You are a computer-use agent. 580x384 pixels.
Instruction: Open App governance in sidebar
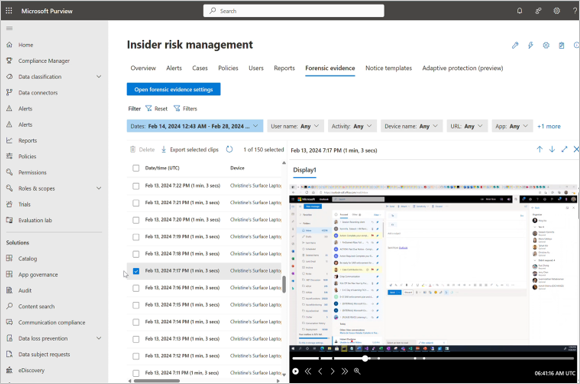[x=38, y=274]
